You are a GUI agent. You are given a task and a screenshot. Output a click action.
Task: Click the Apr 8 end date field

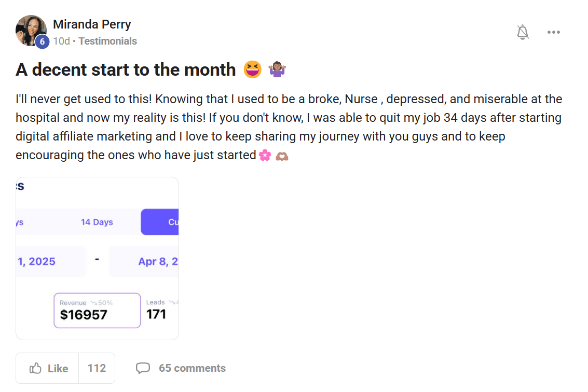coord(144,261)
